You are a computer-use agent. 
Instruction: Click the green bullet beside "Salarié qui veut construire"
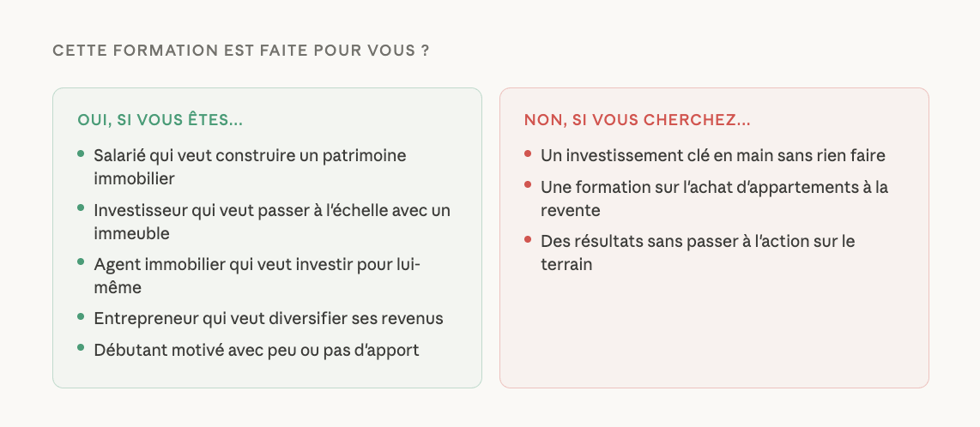pyautogui.click(x=81, y=154)
